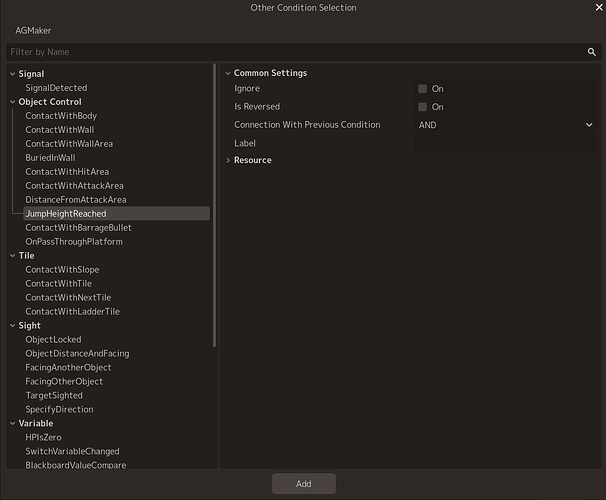Select ContactWithLadderTile condition

73,311
